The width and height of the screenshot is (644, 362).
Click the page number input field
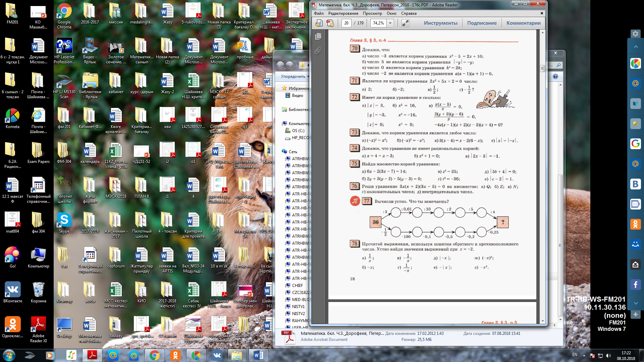click(x=346, y=23)
